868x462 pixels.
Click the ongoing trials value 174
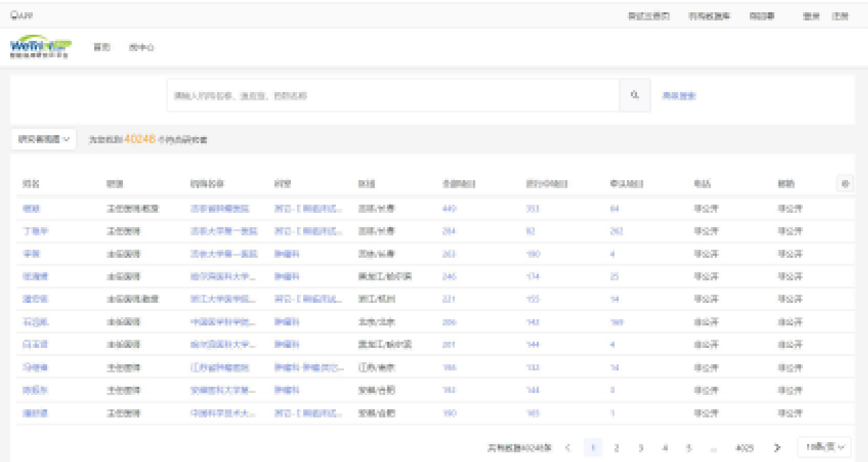[533, 276]
